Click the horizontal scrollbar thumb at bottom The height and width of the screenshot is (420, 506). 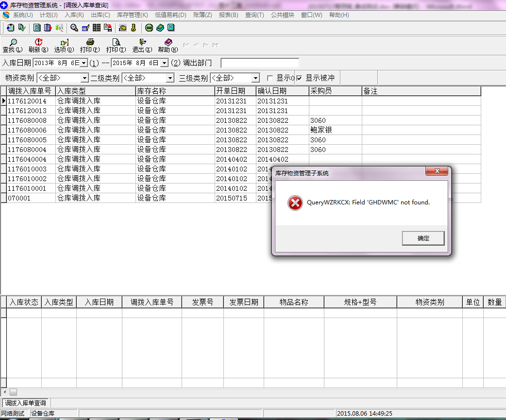[x=13, y=392]
